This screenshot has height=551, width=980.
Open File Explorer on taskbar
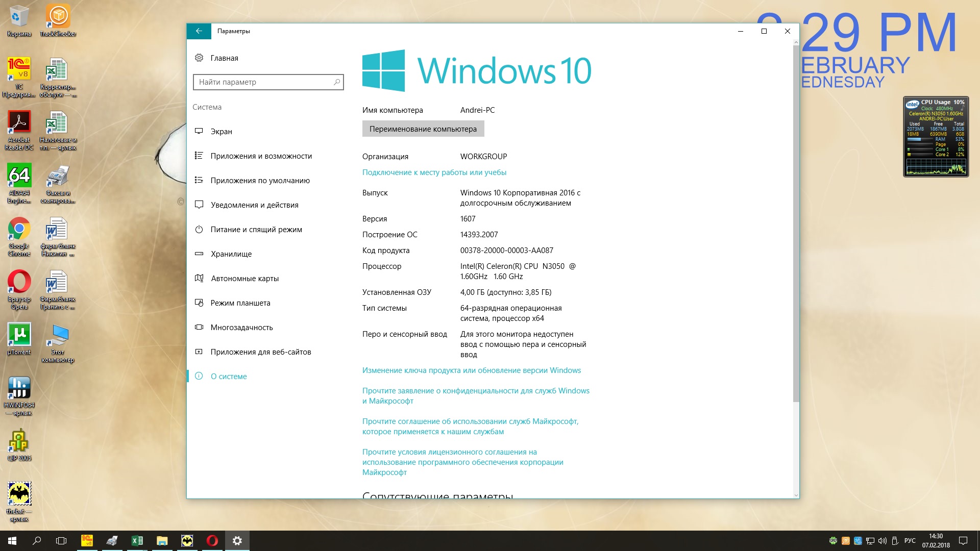tap(162, 541)
